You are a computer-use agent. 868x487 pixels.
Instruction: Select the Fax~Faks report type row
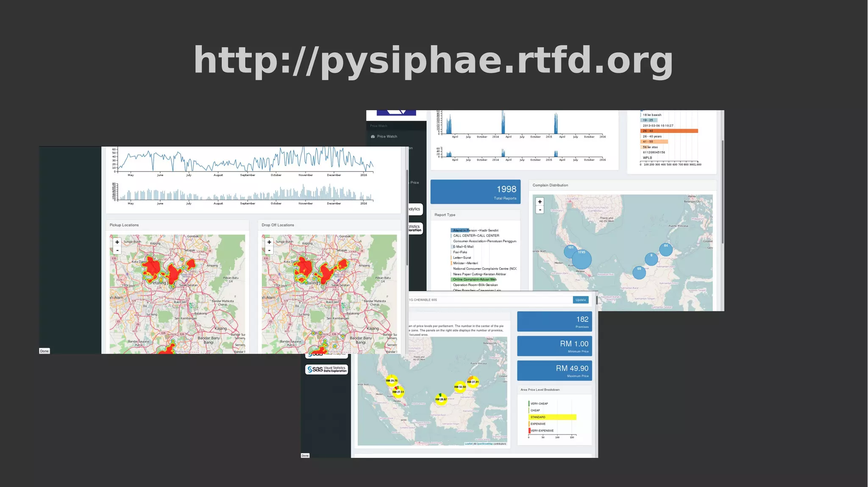(459, 252)
